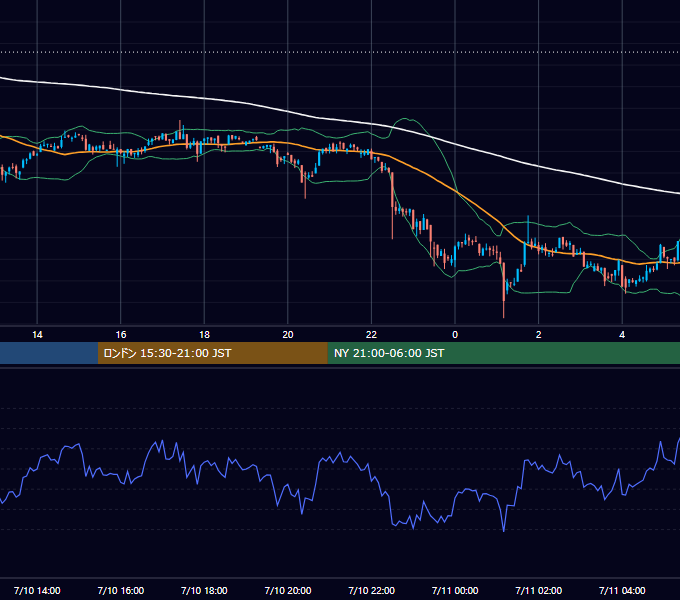Click the lowest candle wick after hour 0
Image resolution: width=680 pixels, height=600 pixels.
503,309
